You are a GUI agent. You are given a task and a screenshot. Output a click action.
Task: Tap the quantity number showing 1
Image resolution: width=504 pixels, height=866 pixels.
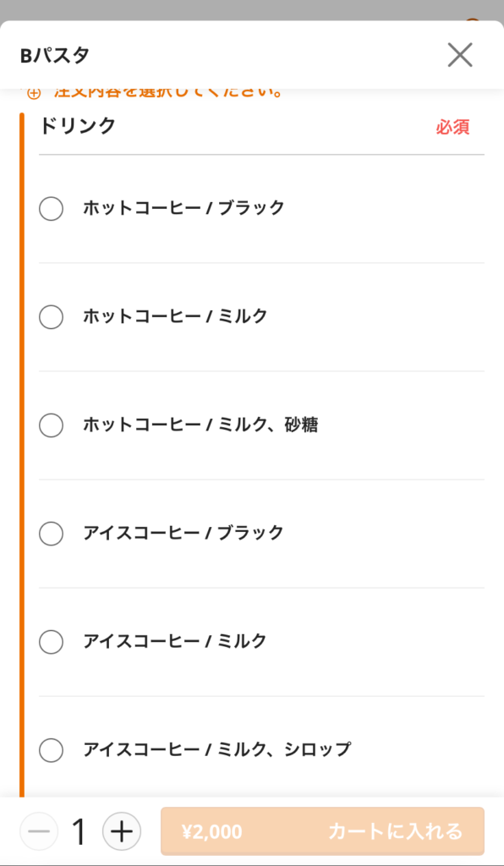click(79, 831)
